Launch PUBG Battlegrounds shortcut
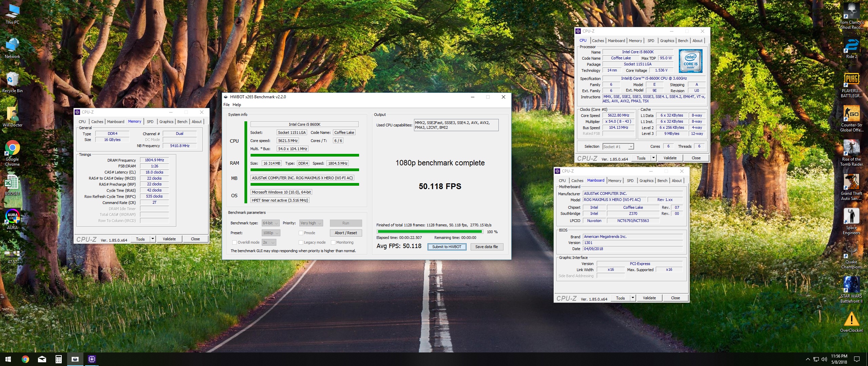 (x=851, y=85)
